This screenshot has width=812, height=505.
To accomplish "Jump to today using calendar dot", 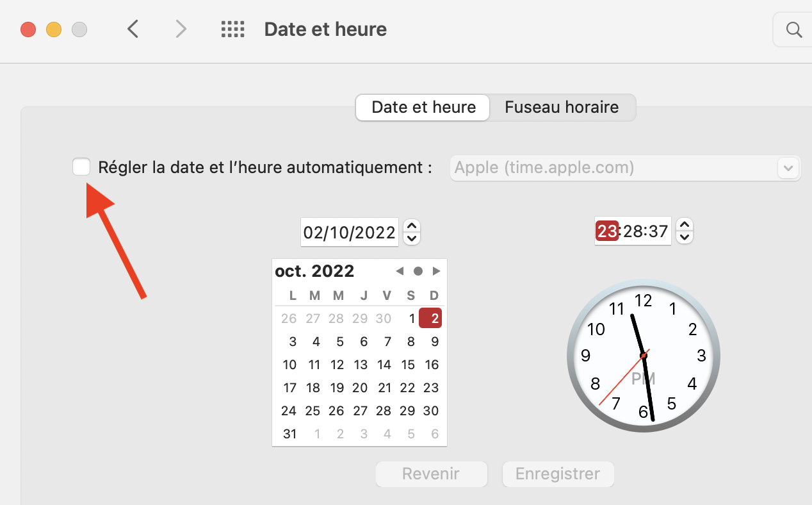I will coord(418,271).
